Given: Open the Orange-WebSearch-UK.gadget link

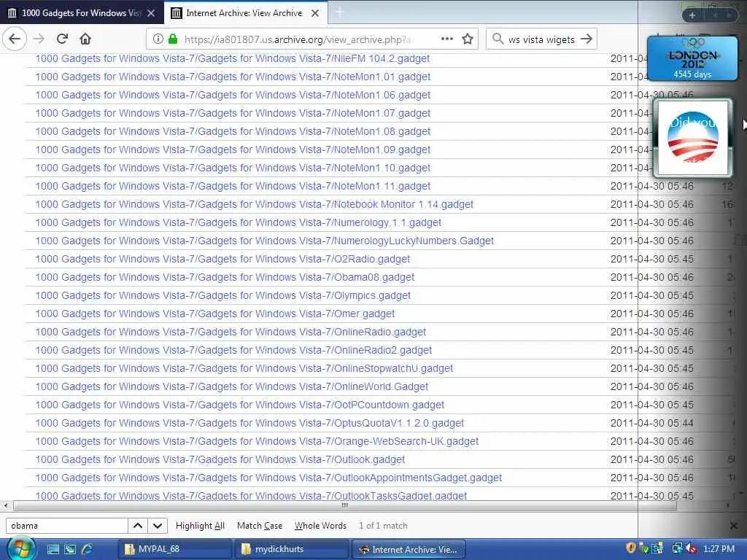Looking at the screenshot, I should [x=257, y=441].
